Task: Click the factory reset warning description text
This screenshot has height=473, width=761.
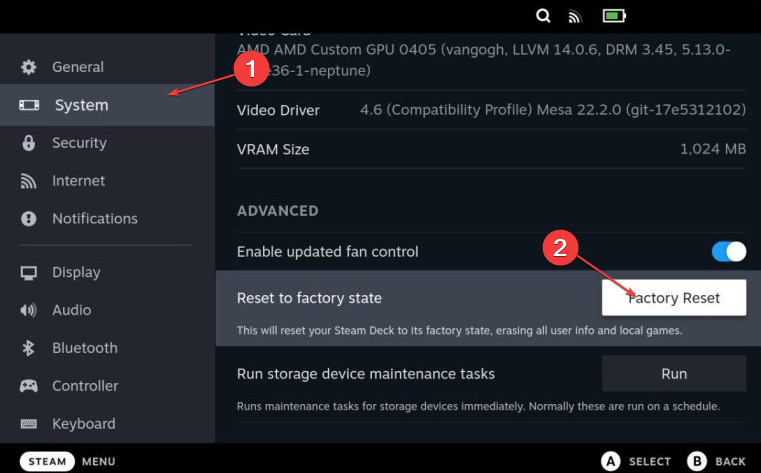Action: point(460,330)
